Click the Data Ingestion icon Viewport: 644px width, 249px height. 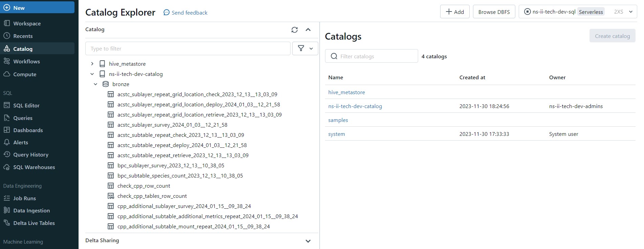[7, 210]
